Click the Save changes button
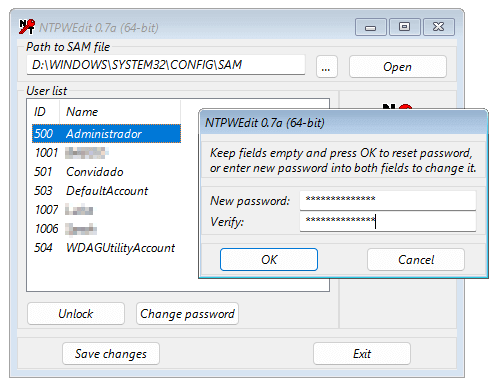498x390 pixels. click(x=111, y=353)
